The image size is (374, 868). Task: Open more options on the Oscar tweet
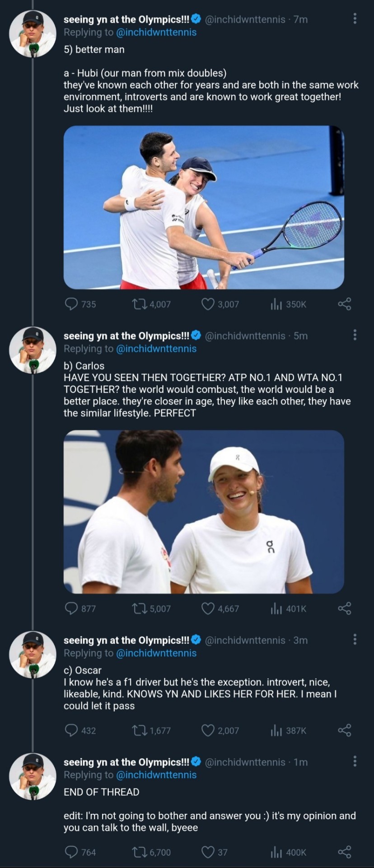pyautogui.click(x=355, y=639)
